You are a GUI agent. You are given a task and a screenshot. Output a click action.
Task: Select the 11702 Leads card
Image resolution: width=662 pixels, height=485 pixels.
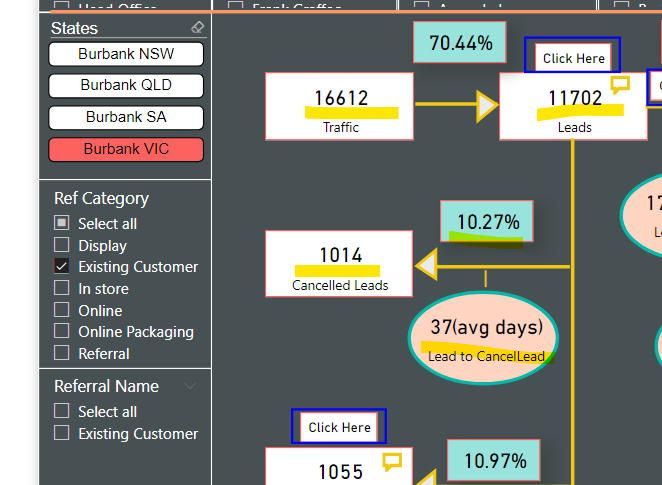[573, 106]
